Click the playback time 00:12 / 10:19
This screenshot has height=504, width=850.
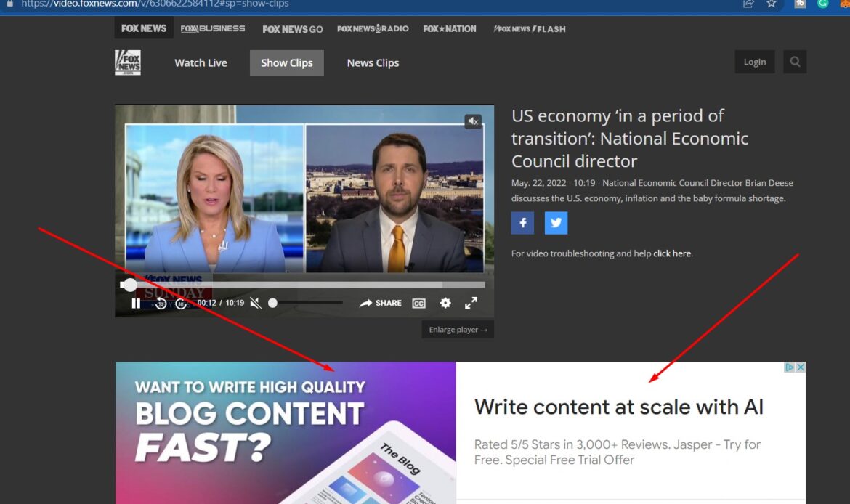(221, 303)
